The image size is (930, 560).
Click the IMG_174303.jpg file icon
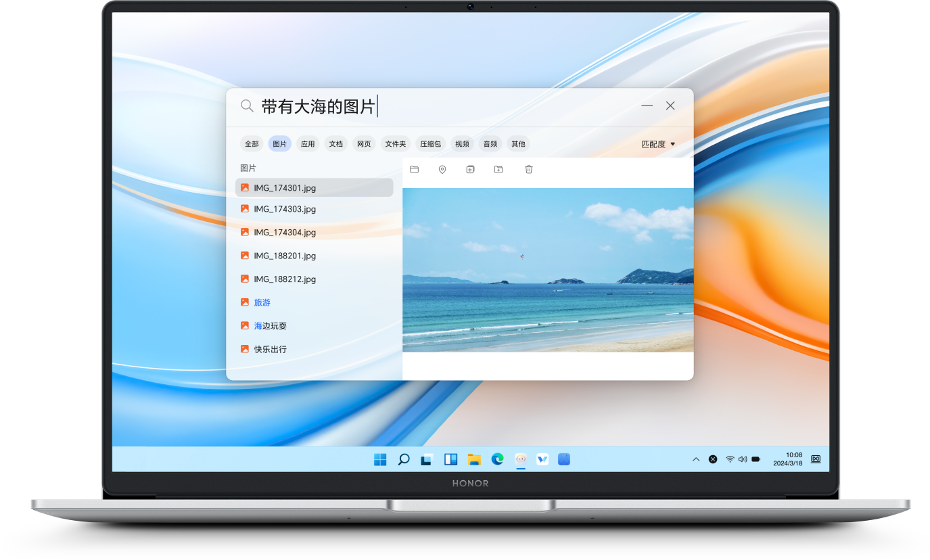click(244, 208)
